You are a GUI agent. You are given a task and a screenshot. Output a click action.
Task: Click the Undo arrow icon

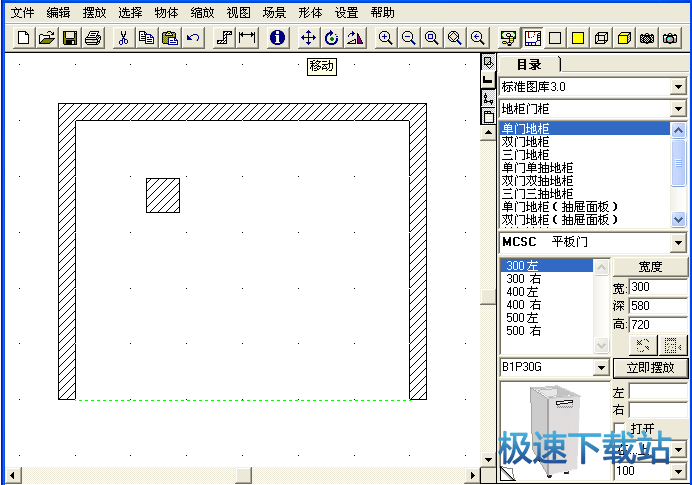click(x=193, y=38)
